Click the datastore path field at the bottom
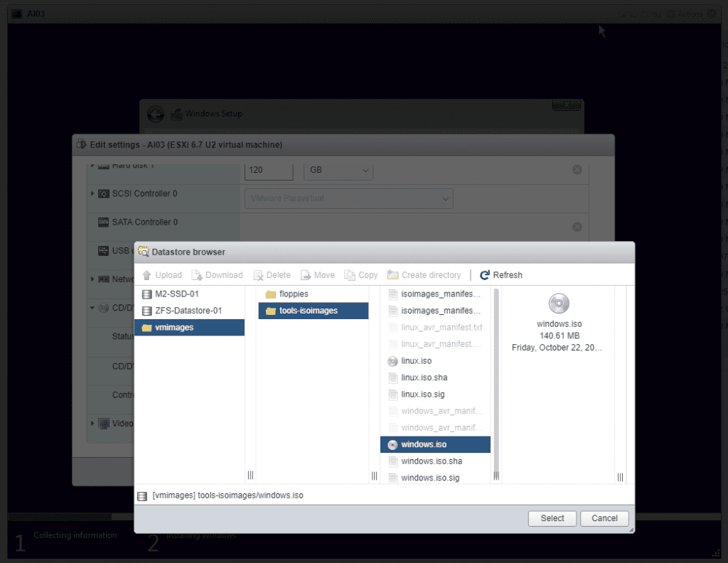Viewport: 728px width, 563px height. 385,495
